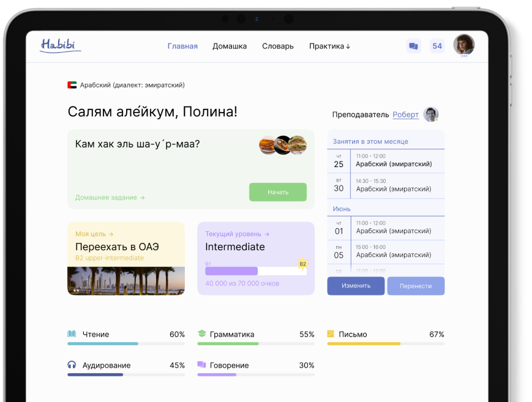Click the Intermediate level progress bar
This screenshot has height=402, width=532.
pyautogui.click(x=256, y=270)
